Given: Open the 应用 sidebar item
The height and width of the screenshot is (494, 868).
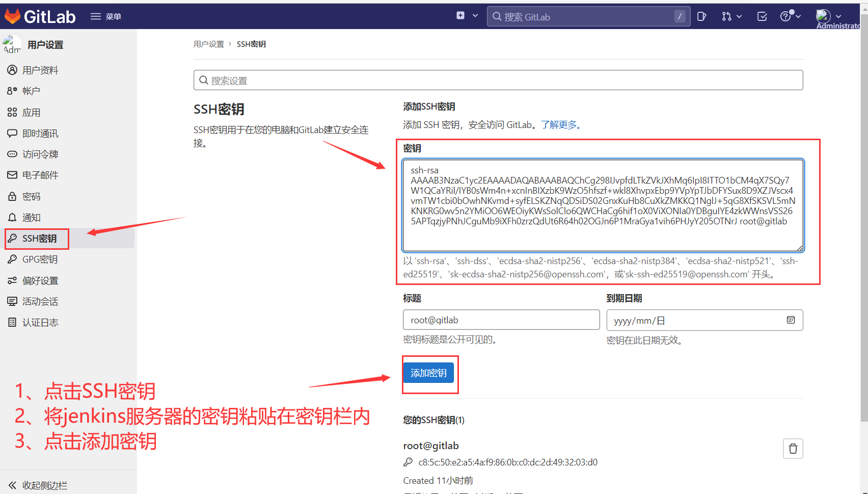Looking at the screenshot, I should (x=31, y=112).
